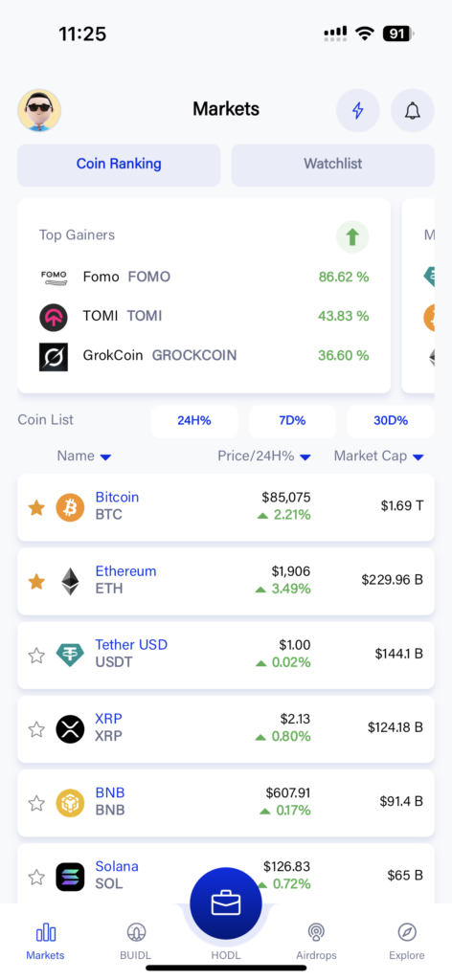
Task: Open the Explore compass icon
Action: point(407,942)
